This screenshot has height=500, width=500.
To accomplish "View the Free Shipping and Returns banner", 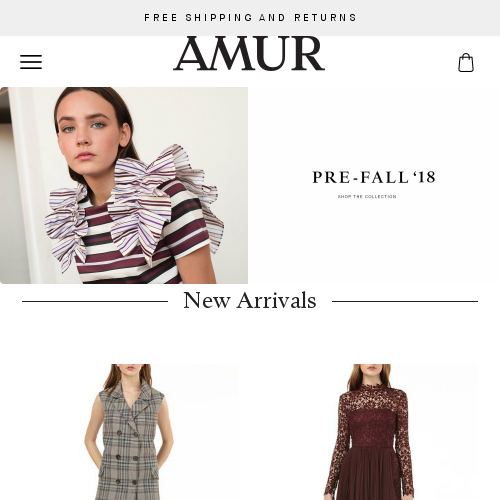I will pyautogui.click(x=250, y=18).
